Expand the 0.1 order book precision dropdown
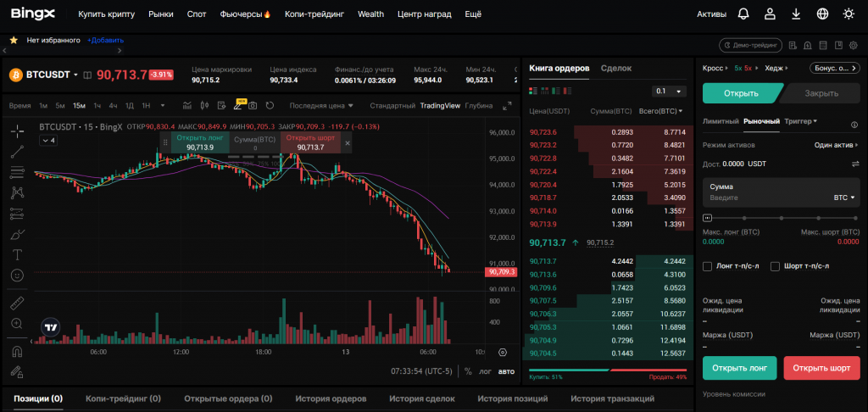The width and height of the screenshot is (868, 412). 669,91
